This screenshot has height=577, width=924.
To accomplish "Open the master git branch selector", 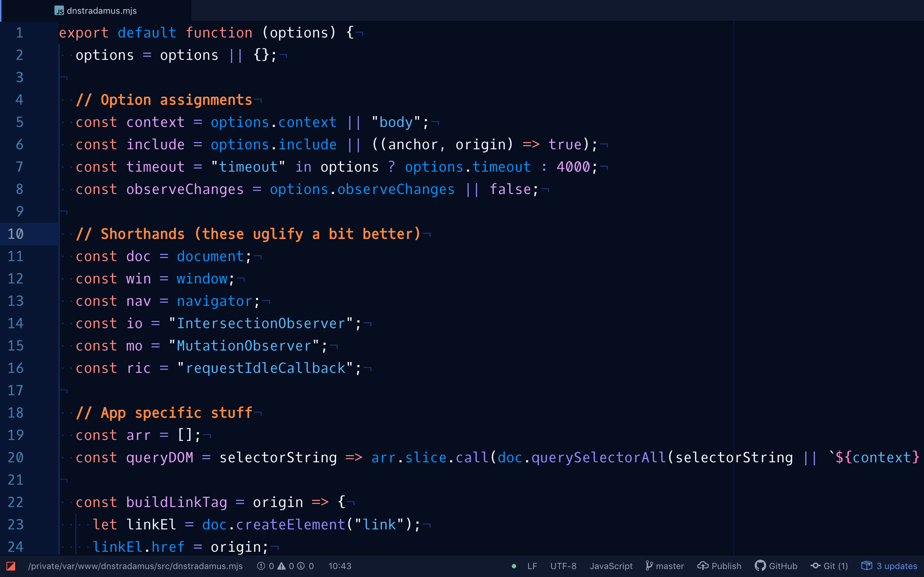I will pyautogui.click(x=665, y=566).
